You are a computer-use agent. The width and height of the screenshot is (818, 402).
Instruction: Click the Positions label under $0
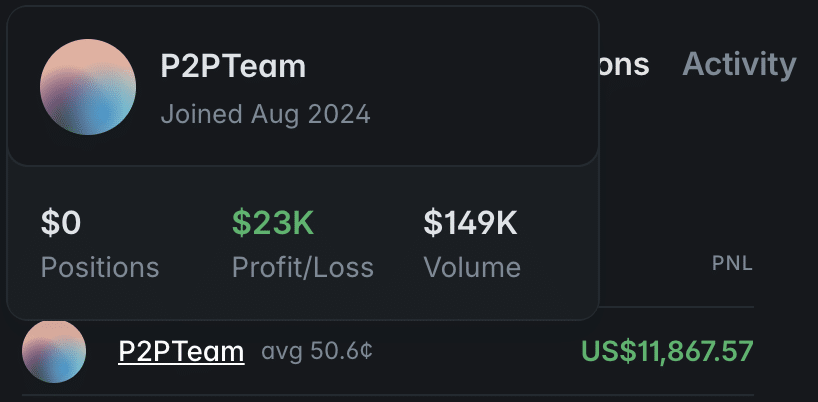100,267
